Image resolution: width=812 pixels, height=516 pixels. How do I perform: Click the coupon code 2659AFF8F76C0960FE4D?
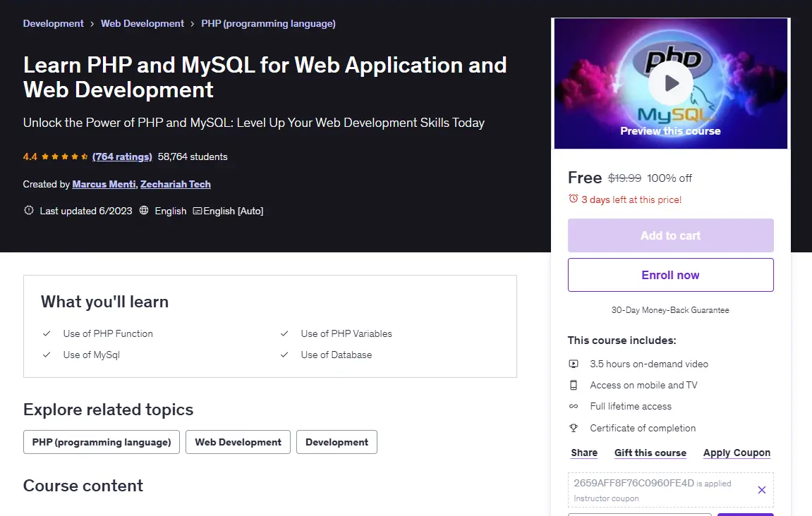(634, 483)
